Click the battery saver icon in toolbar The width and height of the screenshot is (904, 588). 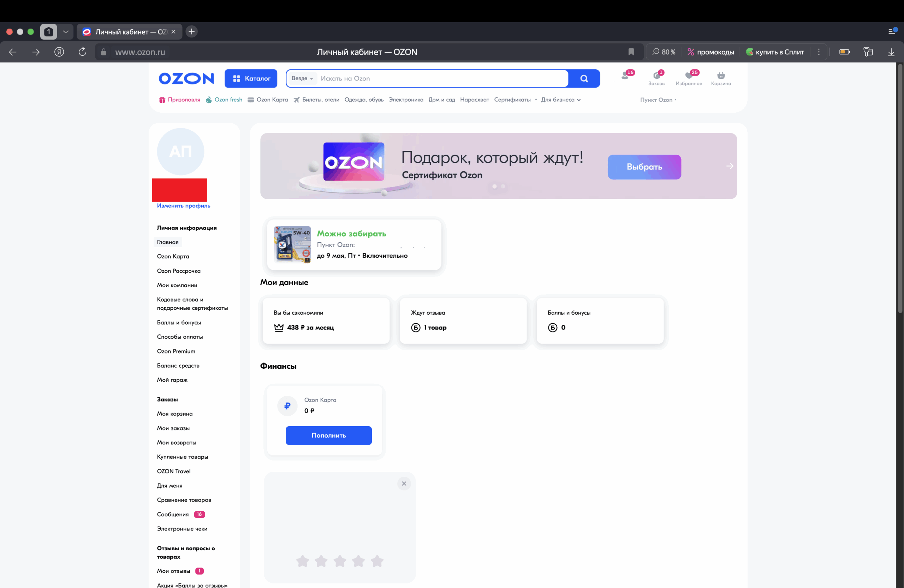click(x=845, y=52)
